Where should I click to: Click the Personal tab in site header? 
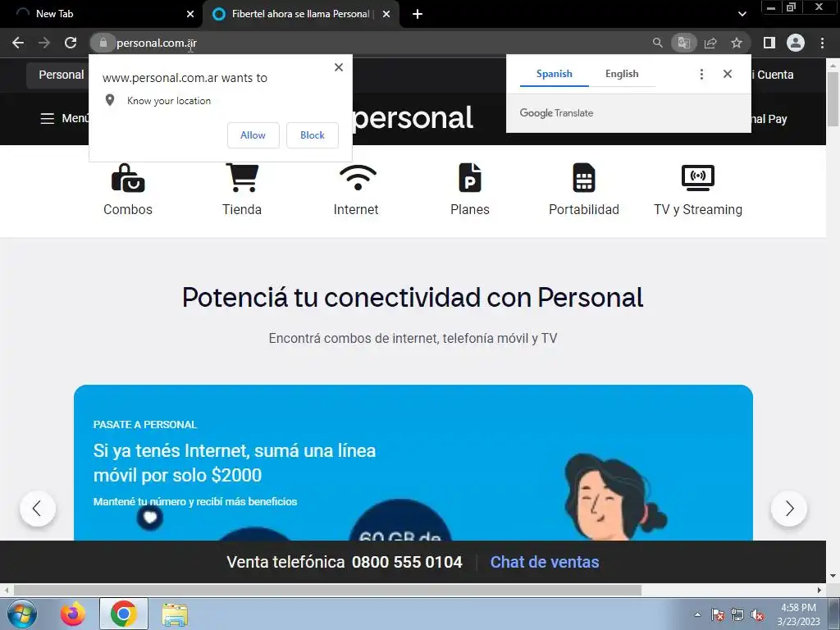point(61,75)
